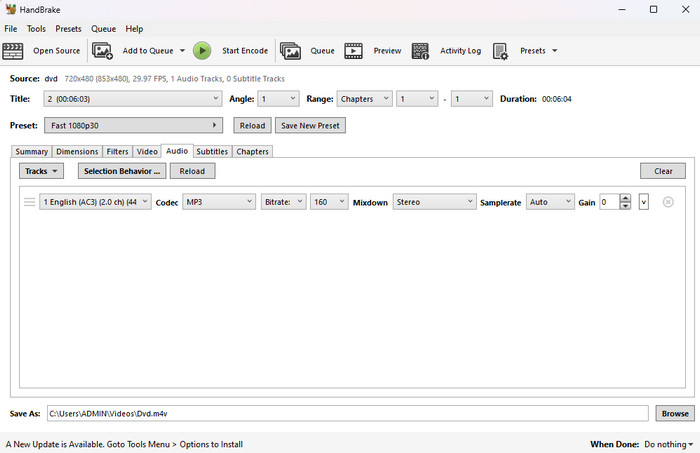700x453 pixels.
Task: Change the MP3 Codec dropdown
Action: coord(219,202)
